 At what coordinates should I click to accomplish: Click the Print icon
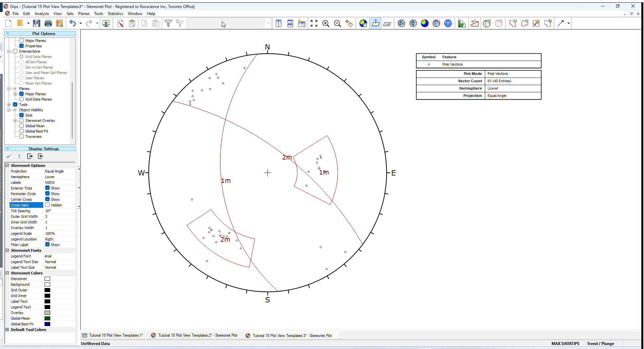48,23
